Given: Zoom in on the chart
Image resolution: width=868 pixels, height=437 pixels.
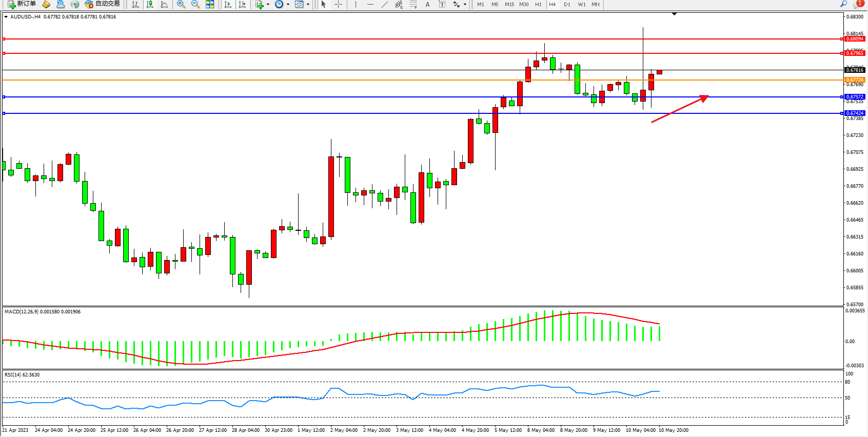Looking at the screenshot, I should tap(181, 4).
